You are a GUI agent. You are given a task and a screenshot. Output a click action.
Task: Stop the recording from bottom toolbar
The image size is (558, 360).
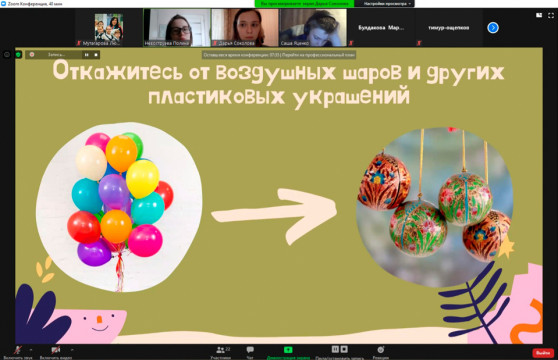tap(344, 349)
